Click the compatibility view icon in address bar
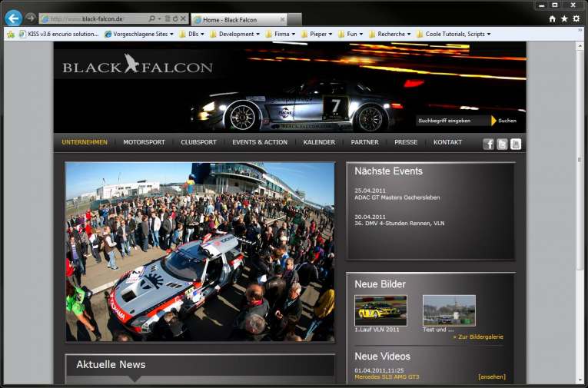This screenshot has height=388, width=588. click(x=168, y=18)
